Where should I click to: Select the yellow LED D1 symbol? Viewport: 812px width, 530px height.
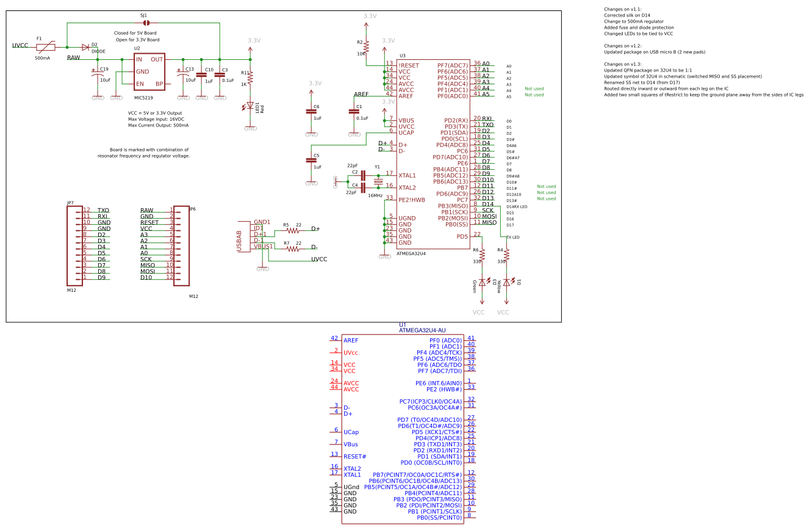pos(505,283)
